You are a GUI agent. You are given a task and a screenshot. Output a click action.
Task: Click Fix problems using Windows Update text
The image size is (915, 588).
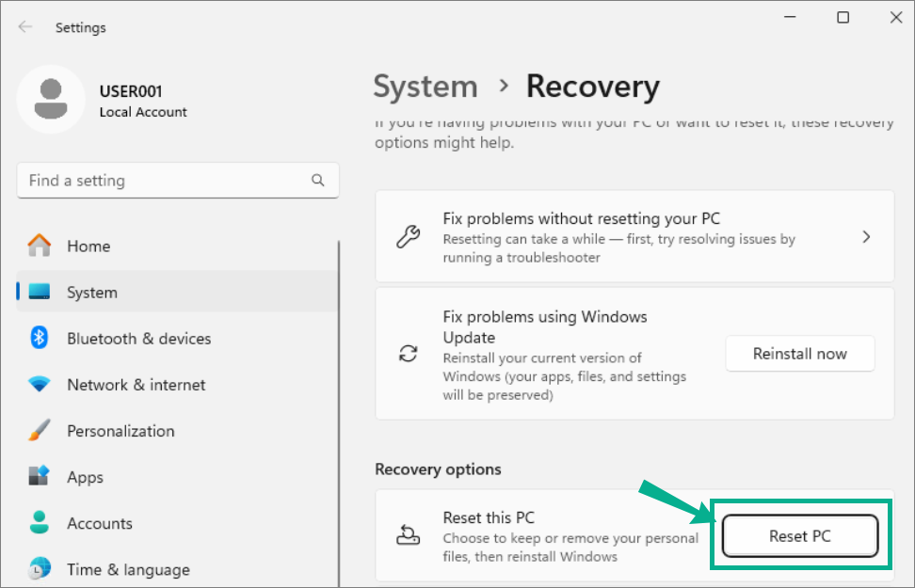click(545, 326)
